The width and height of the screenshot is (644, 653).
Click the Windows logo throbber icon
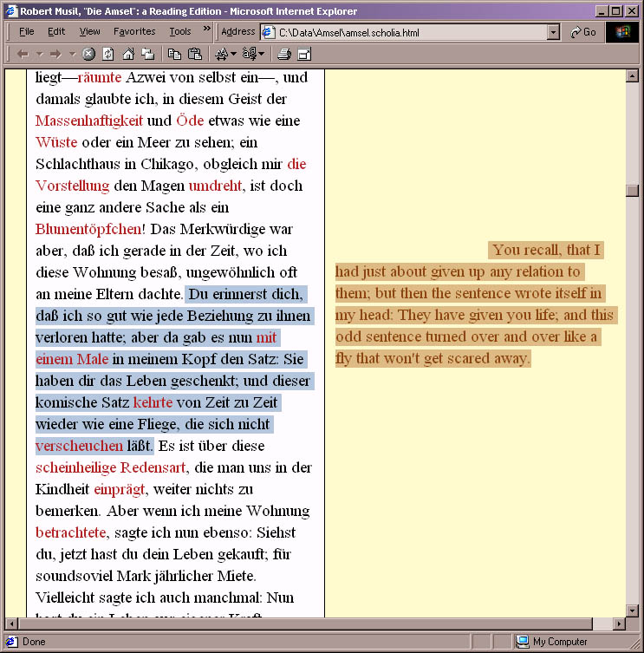tap(622, 32)
